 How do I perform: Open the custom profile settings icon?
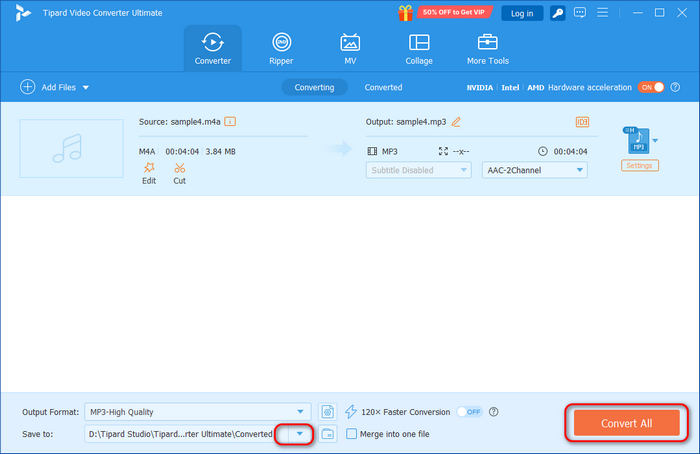pyautogui.click(x=328, y=412)
